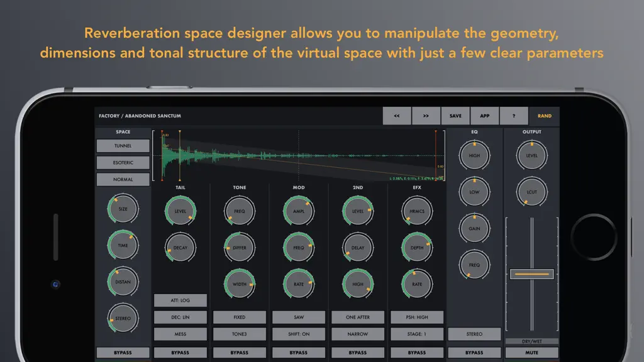Open the Factory / Abandoned Sanctum preset name
644x362 pixels.
140,116
